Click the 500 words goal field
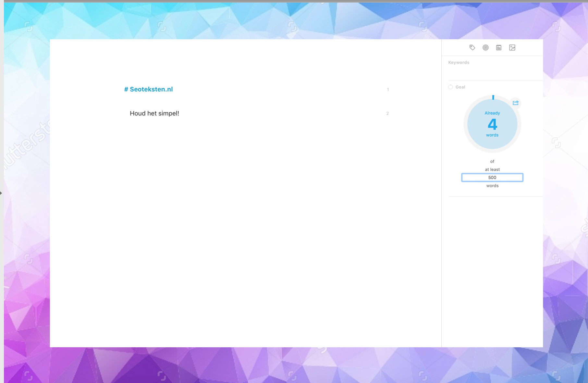Image resolution: width=588 pixels, height=383 pixels. click(x=492, y=178)
